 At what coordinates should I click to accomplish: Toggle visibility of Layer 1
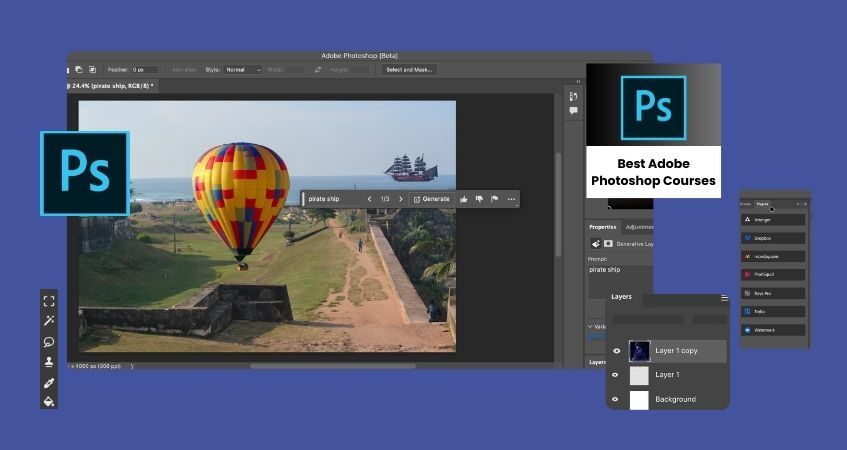pyautogui.click(x=616, y=375)
